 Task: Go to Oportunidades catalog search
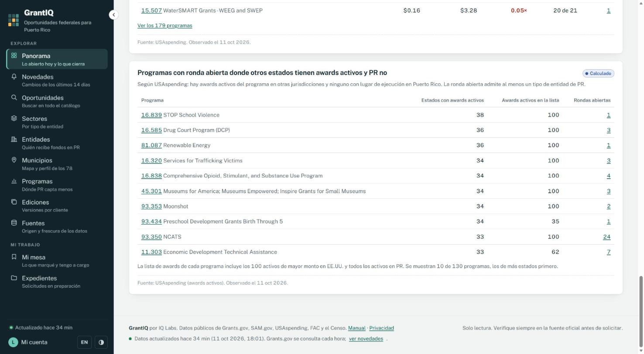[x=57, y=101]
